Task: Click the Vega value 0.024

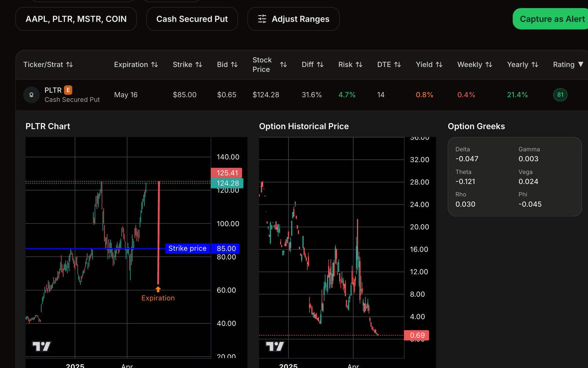Action: click(x=528, y=182)
